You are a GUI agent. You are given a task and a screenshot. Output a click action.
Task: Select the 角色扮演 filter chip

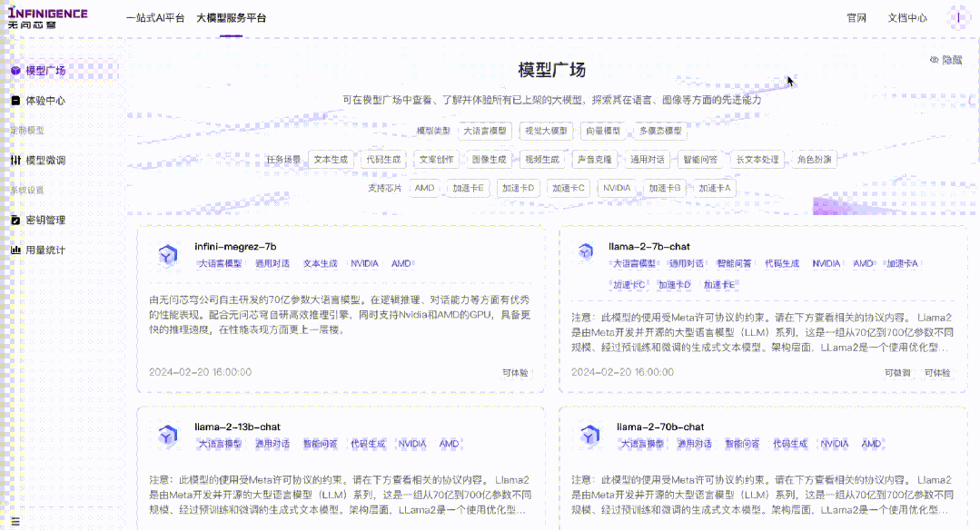tap(815, 160)
